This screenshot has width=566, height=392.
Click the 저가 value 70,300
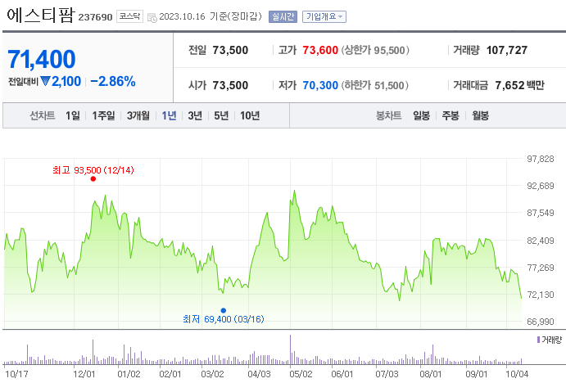click(x=320, y=85)
